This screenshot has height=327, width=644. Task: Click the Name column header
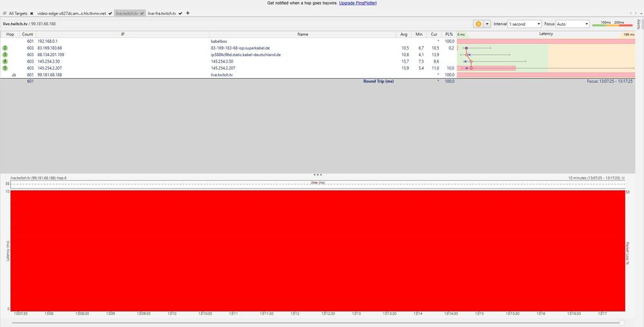(x=303, y=35)
